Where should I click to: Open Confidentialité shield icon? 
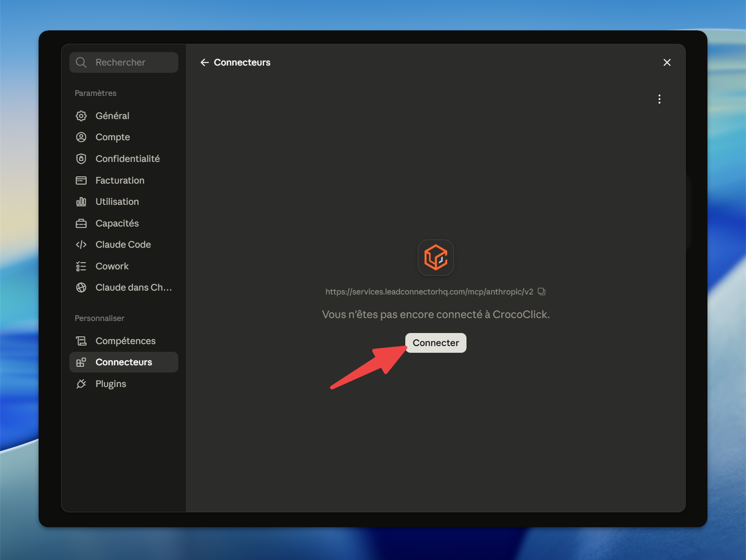tap(81, 159)
